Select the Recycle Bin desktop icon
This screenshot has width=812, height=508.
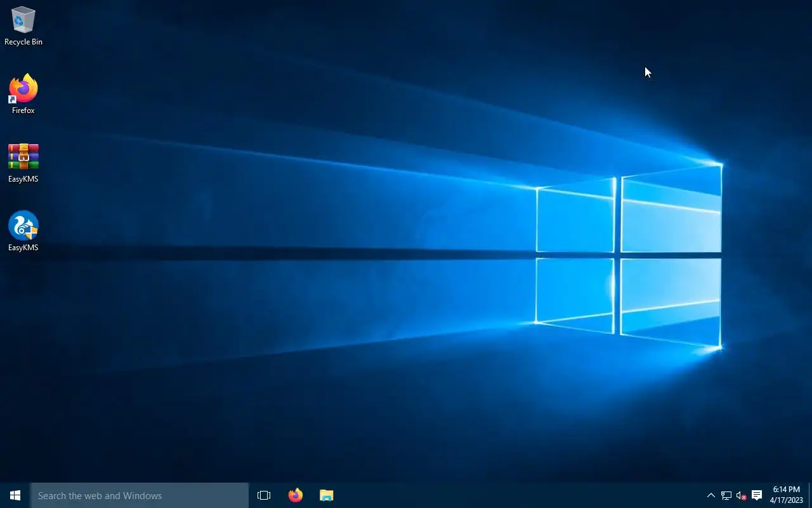coord(23,25)
